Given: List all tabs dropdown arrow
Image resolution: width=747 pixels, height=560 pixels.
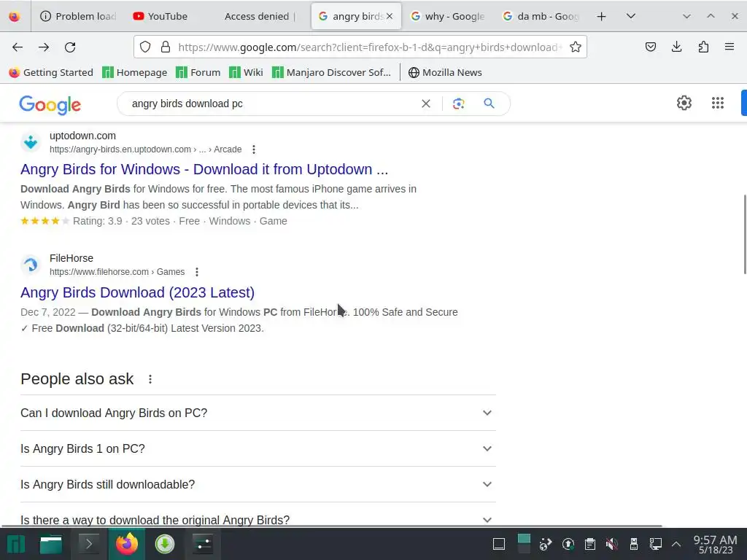Looking at the screenshot, I should click(631, 16).
